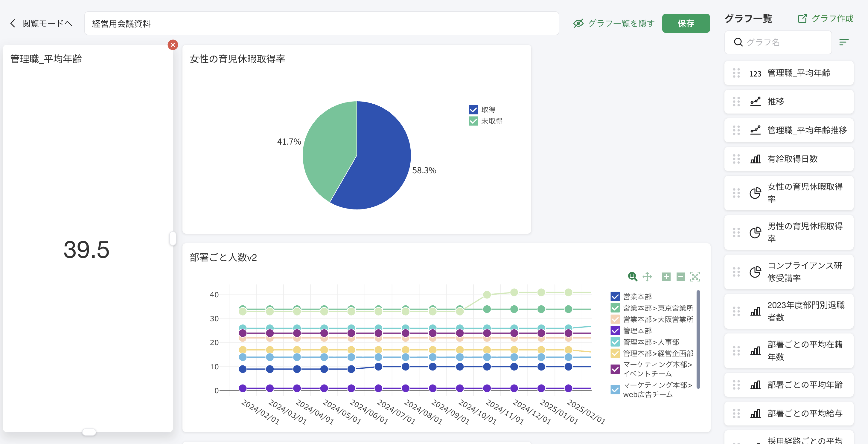Click the legend scrollbar in 部署ごと人数v2 chart
Screen dimensions: 868x444
point(698,339)
